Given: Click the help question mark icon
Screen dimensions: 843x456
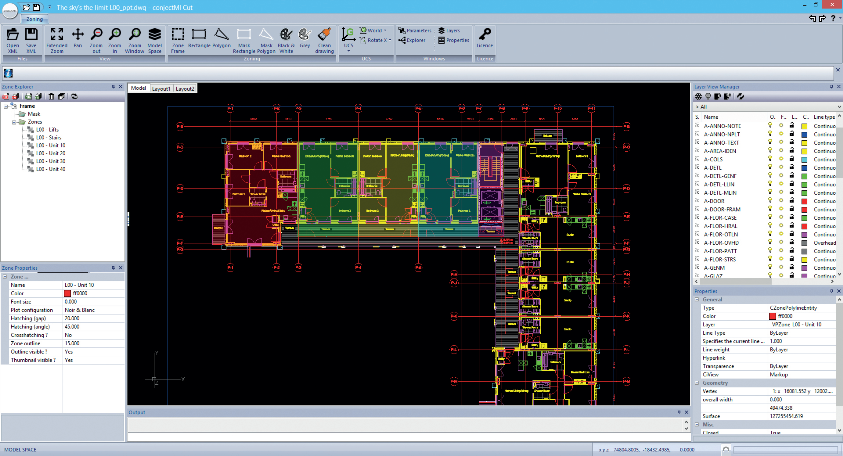Looking at the screenshot, I should pos(833,18).
